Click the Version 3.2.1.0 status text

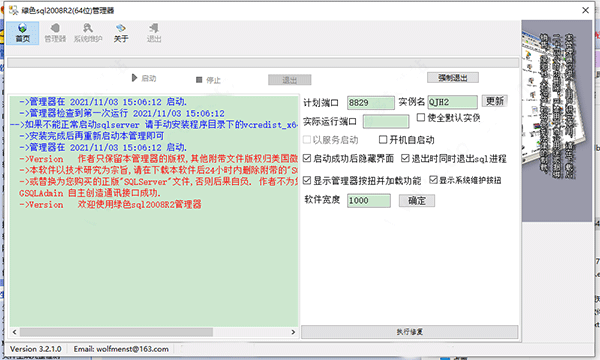click(36, 349)
